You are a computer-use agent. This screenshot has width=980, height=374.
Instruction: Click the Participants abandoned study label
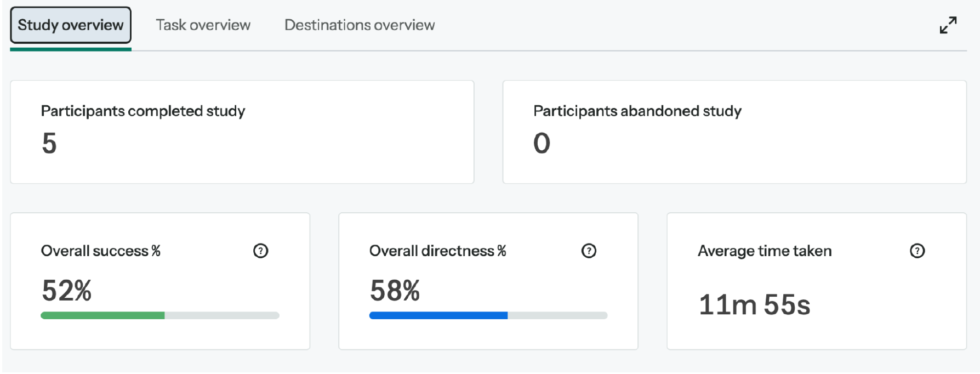tap(637, 111)
